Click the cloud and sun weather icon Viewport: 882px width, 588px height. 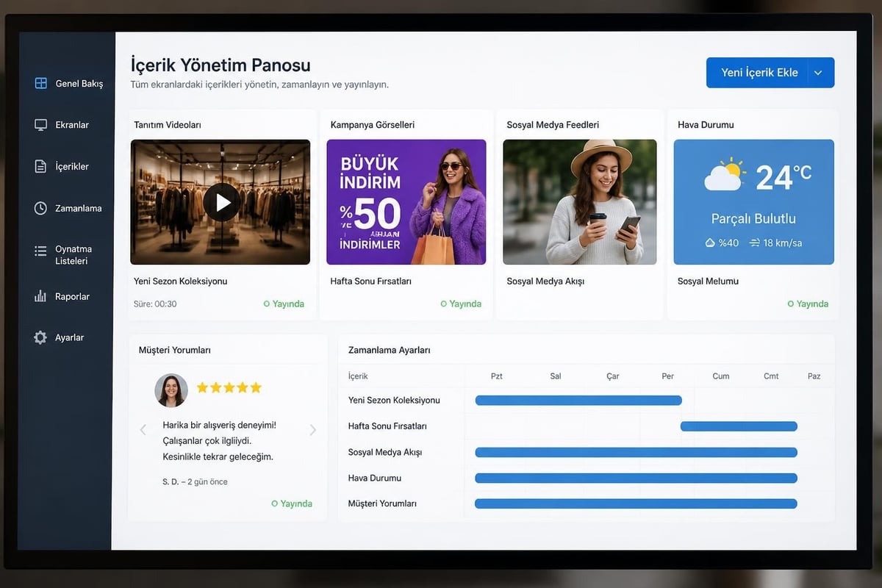[725, 176]
